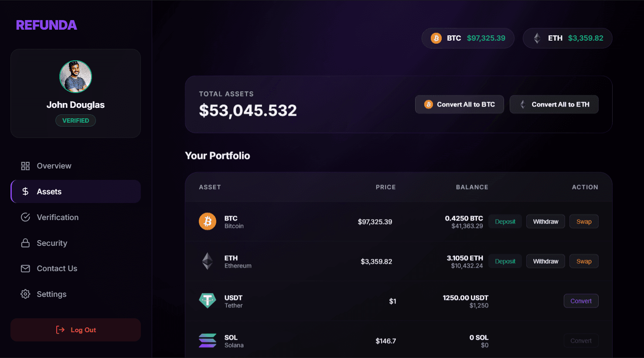Screen dimensions: 644x358
Task: Click John Douglas's profile picture
Action: tap(75, 76)
